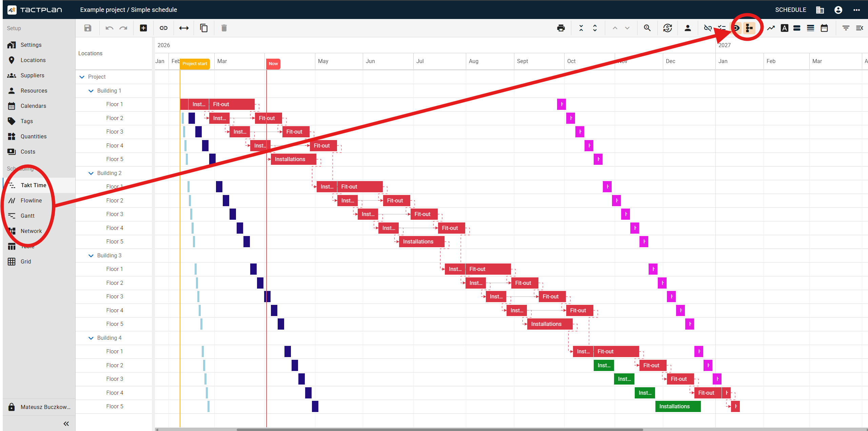Collapse all rows icon
868x431 pixels.
coord(581,28)
